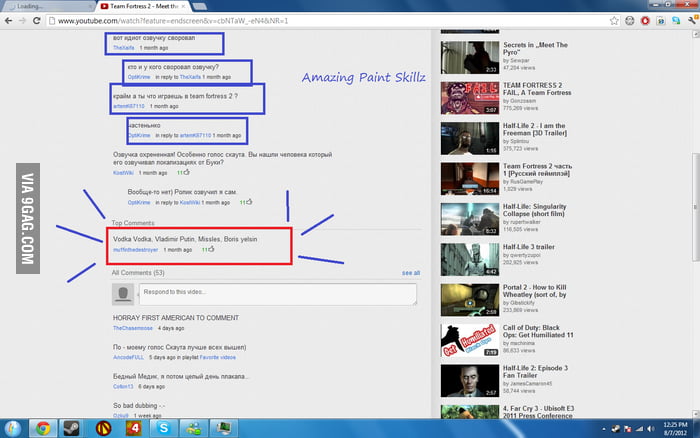The width and height of the screenshot is (700, 438).
Task: Click the browser forward arrow
Action: 22,21
